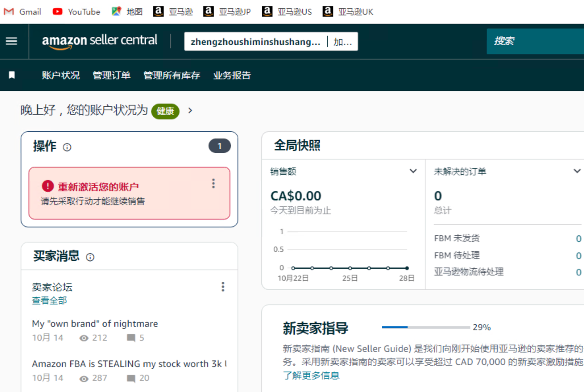Click the Amazon Seller Central logo

[100, 41]
